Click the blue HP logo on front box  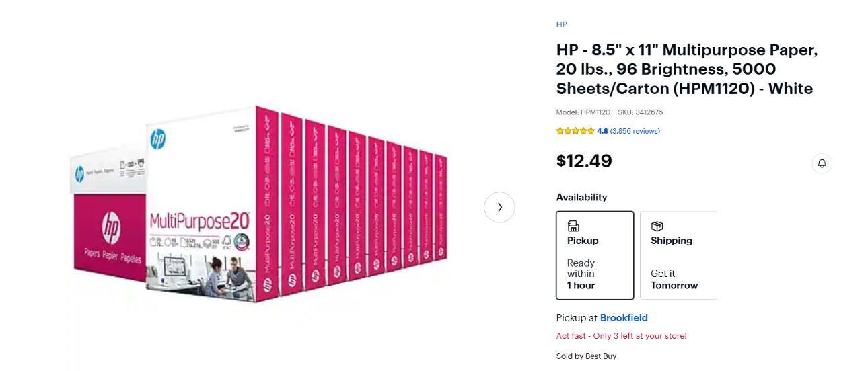click(x=158, y=139)
